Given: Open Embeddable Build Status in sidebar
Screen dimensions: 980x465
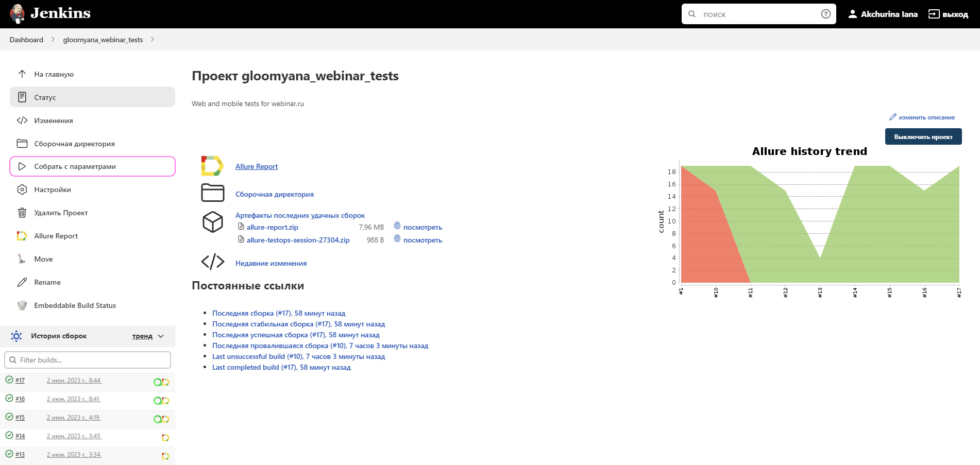Looking at the screenshot, I should [x=92, y=305].
